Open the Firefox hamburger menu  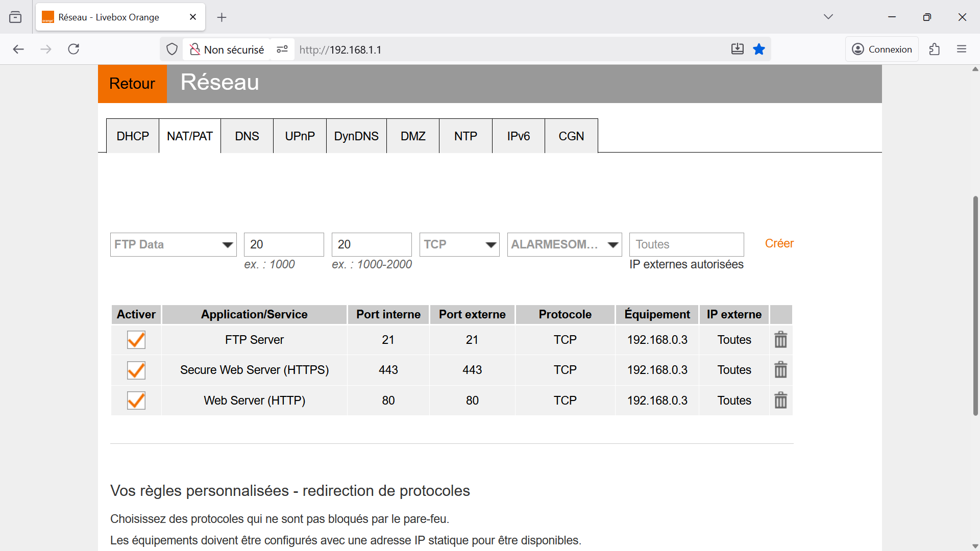[x=962, y=49]
